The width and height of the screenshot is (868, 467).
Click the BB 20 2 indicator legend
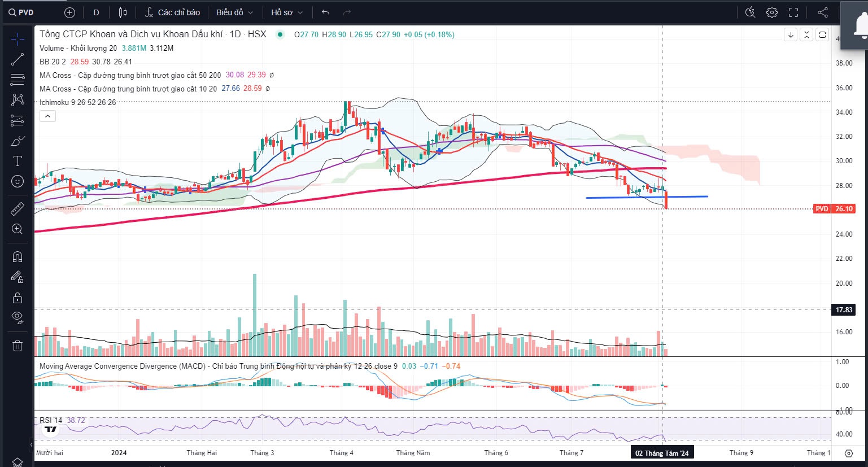coord(53,62)
